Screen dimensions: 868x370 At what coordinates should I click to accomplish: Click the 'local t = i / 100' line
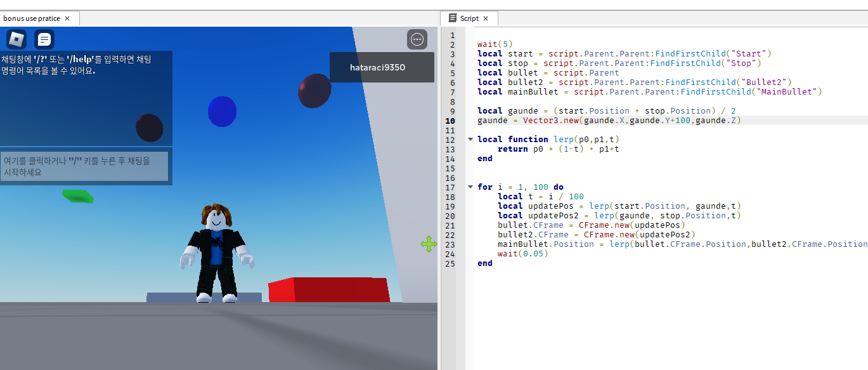point(541,197)
